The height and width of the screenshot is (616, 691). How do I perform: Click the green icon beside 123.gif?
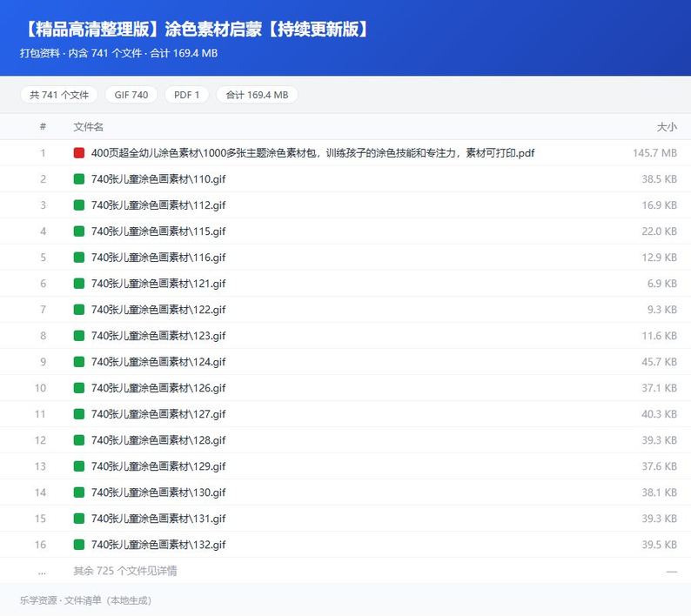coord(79,336)
